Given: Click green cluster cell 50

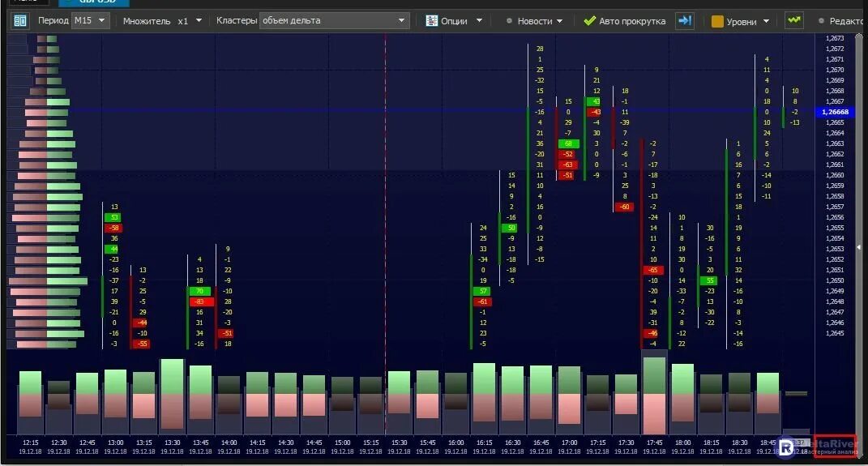Looking at the screenshot, I should click(511, 228).
